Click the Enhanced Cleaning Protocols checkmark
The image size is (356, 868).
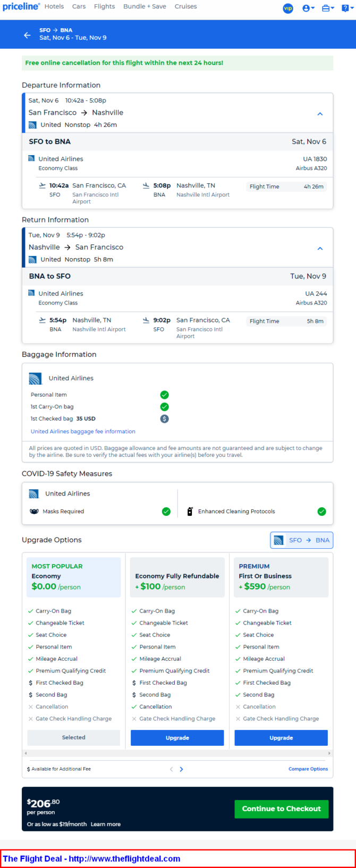click(x=321, y=512)
